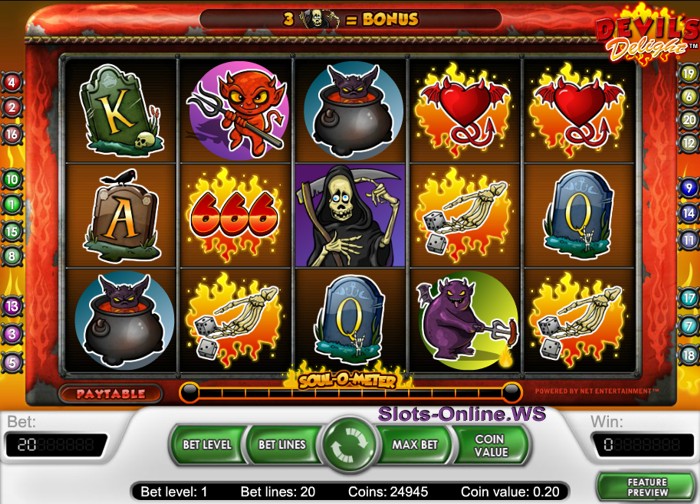Click the Bet Level button
700x504 pixels.
207,445
